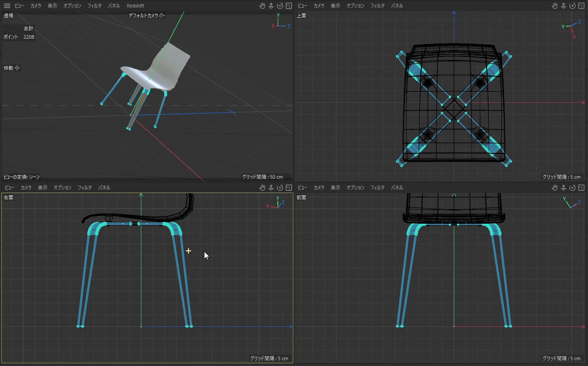Open ビュー menu in top (上面) viewport
The width and height of the screenshot is (588, 366).
(302, 6)
